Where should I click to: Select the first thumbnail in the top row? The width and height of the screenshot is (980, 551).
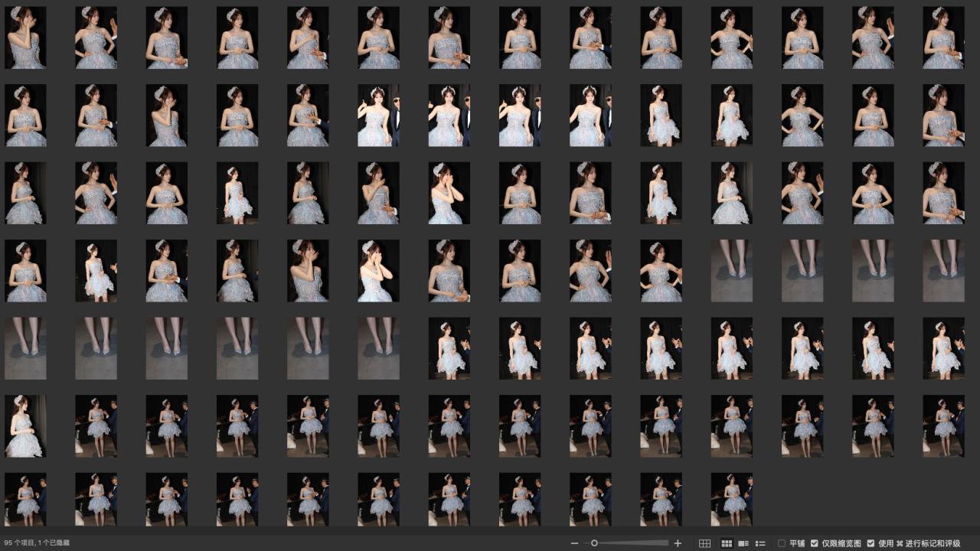pyautogui.click(x=25, y=38)
